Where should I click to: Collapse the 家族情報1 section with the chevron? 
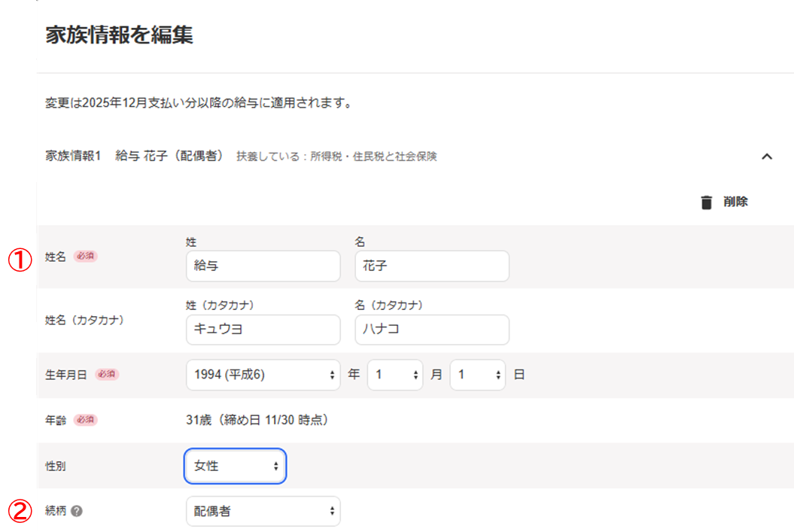coord(767,157)
